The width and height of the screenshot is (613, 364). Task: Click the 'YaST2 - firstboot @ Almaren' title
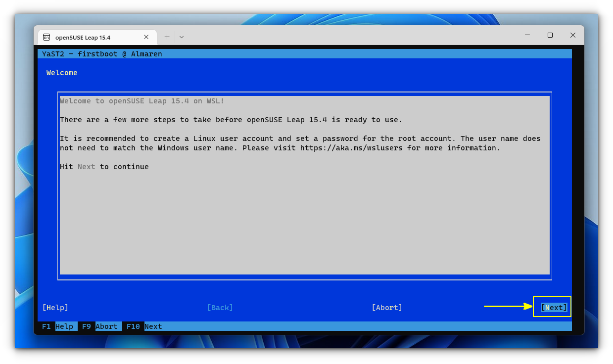tap(102, 54)
